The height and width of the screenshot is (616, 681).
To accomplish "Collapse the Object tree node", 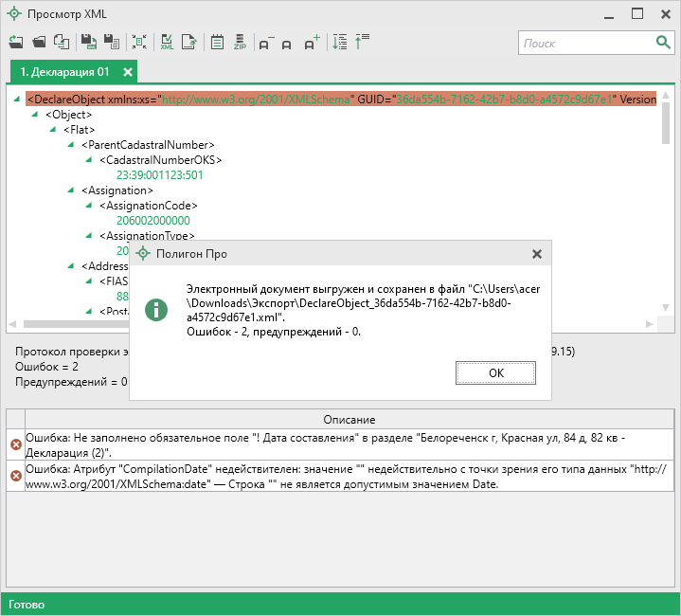I will pos(37,115).
